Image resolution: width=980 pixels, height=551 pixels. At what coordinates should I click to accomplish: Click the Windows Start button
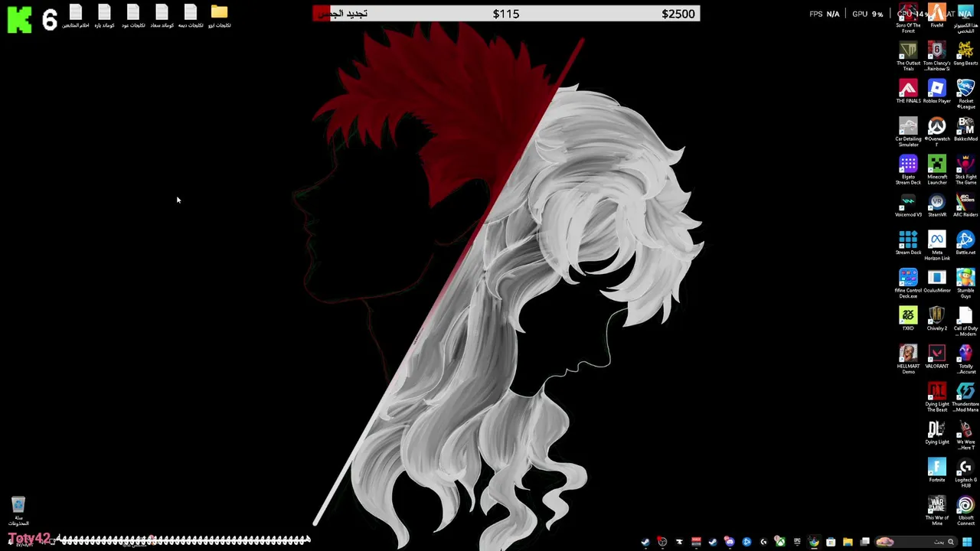(967, 542)
